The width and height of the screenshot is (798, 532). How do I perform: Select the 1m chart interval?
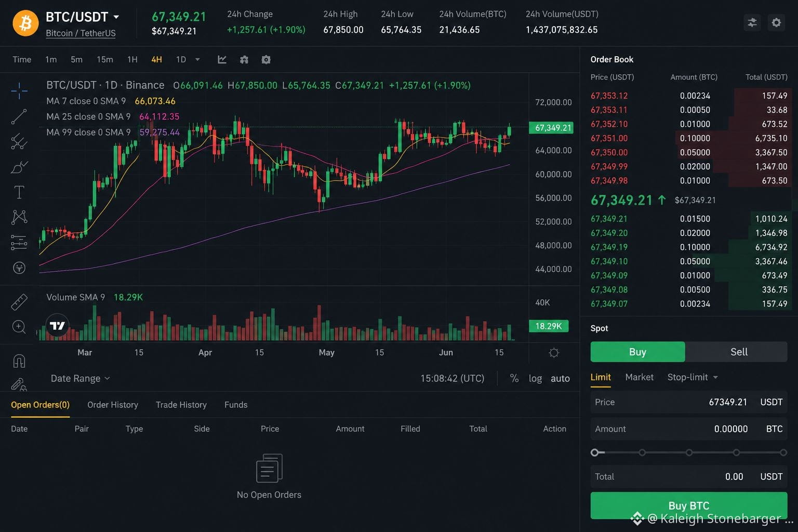coord(51,60)
